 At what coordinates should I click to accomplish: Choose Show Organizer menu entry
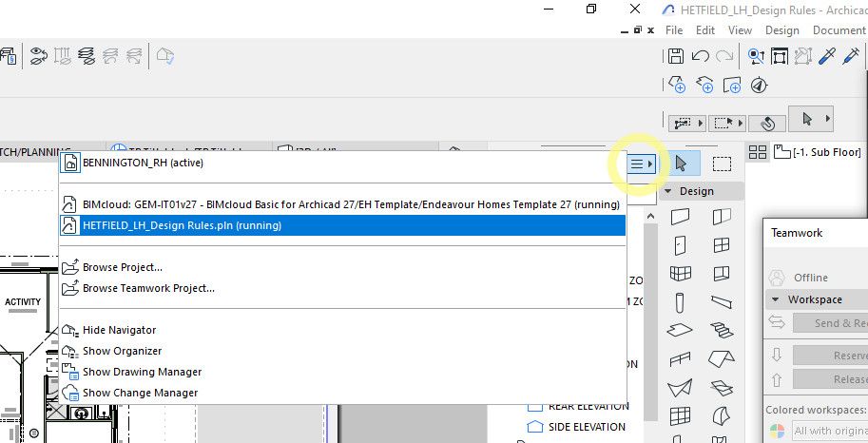342,351
